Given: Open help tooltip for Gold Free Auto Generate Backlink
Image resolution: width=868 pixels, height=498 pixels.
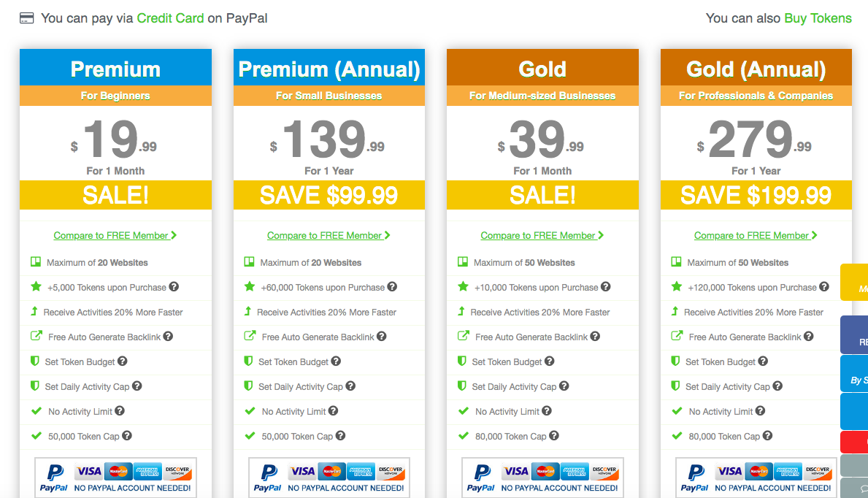Looking at the screenshot, I should [595, 336].
